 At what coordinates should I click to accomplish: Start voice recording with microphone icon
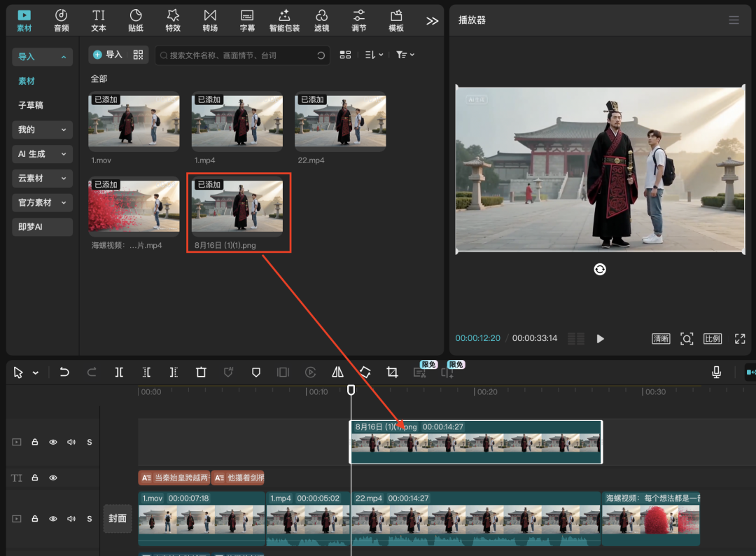click(x=716, y=373)
